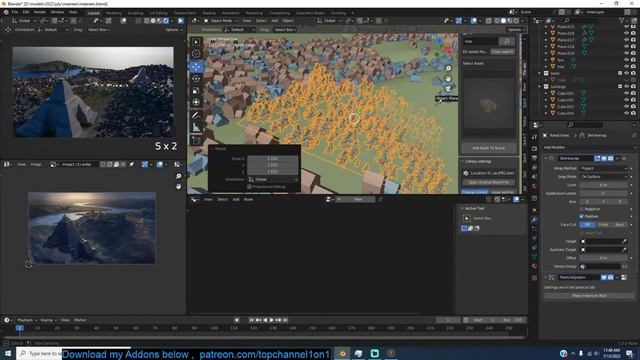Open the Windows Start menu
This screenshot has height=360, width=640.
click(8, 353)
